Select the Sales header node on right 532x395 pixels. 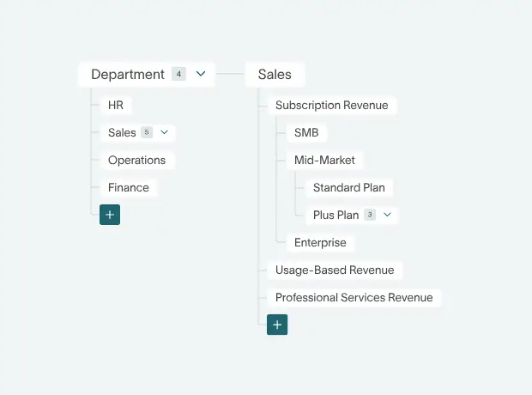[x=275, y=75]
